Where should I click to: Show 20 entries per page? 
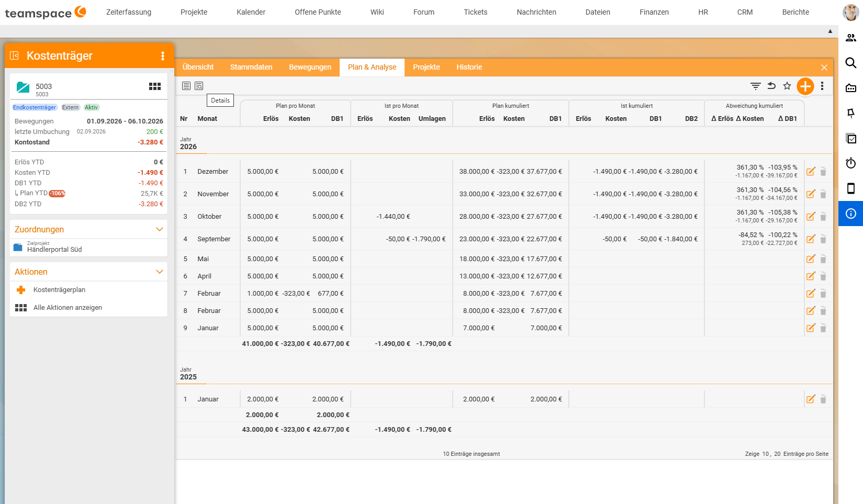(x=777, y=454)
